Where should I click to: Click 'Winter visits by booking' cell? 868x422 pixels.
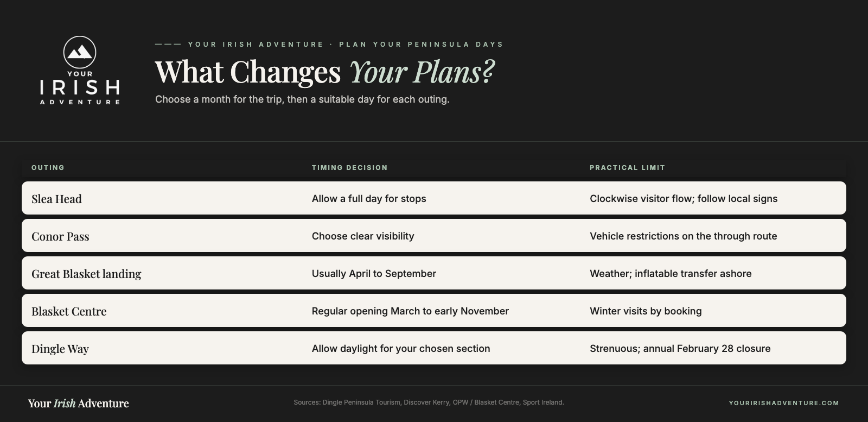click(x=646, y=311)
